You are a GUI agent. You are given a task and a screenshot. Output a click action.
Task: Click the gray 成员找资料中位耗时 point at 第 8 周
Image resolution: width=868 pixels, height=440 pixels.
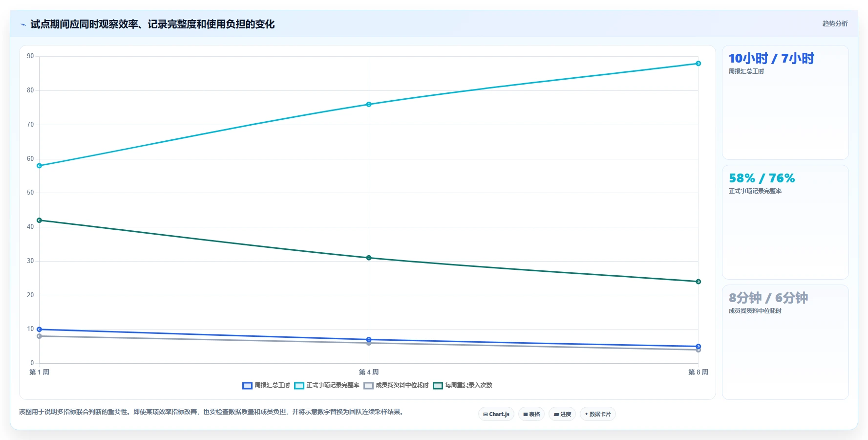(698, 350)
